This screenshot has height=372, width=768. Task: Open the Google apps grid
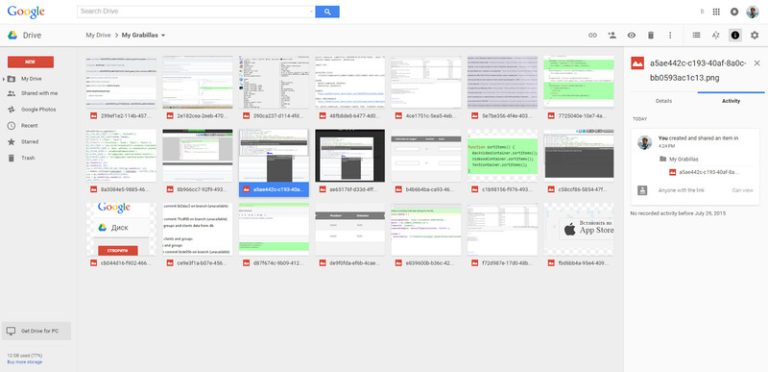point(716,12)
